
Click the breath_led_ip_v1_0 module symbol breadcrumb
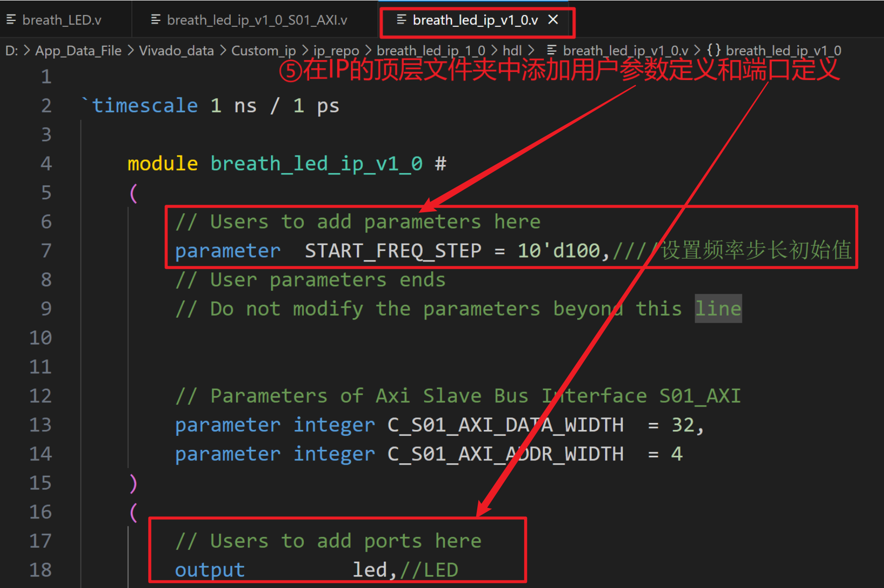tap(783, 51)
